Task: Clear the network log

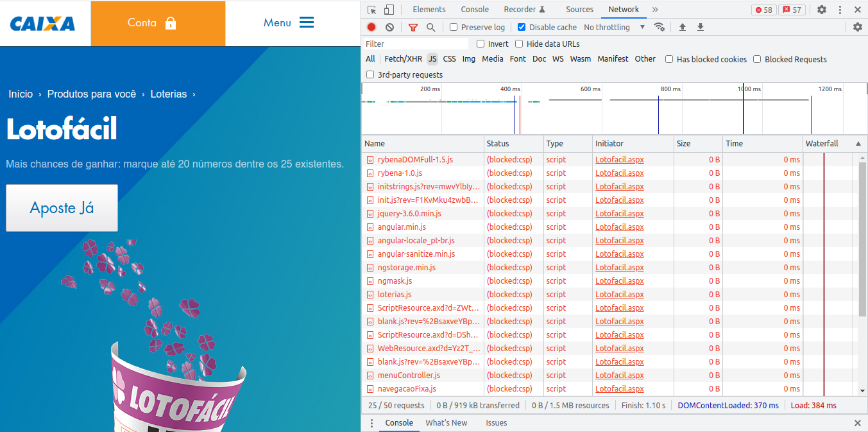Action: pos(389,27)
